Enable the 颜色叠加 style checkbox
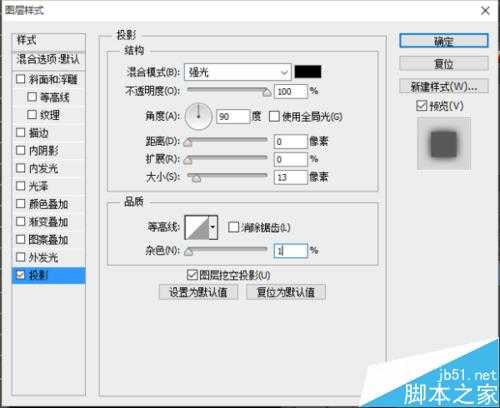The width and height of the screenshot is (500, 408). coord(21,204)
